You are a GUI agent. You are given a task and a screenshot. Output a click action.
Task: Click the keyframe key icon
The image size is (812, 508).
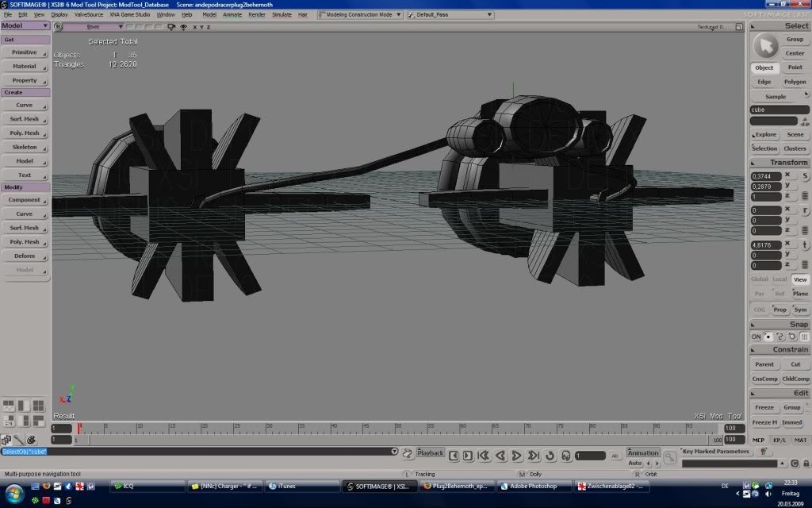pos(669,457)
